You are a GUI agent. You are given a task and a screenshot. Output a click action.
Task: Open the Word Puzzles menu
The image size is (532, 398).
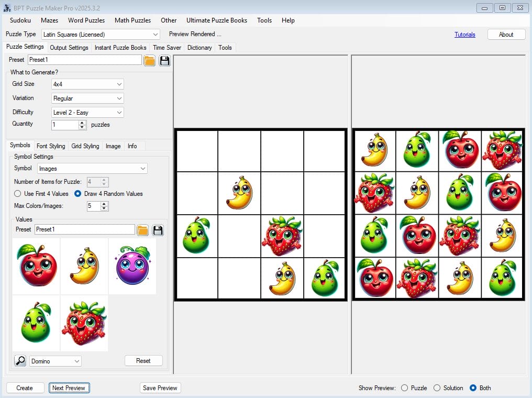tap(86, 20)
